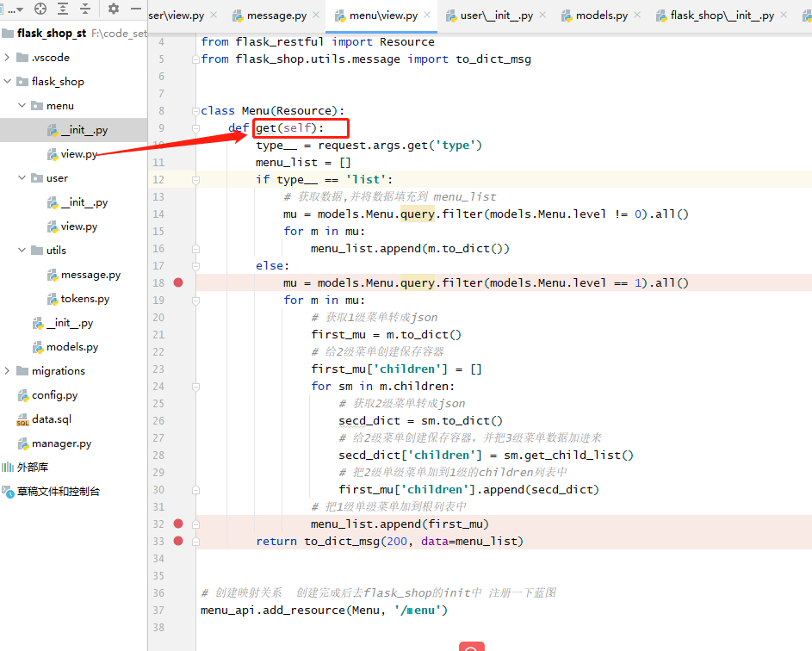Image resolution: width=812 pixels, height=651 pixels.
Task: Fold the class Menu block at line 8
Action: point(195,111)
